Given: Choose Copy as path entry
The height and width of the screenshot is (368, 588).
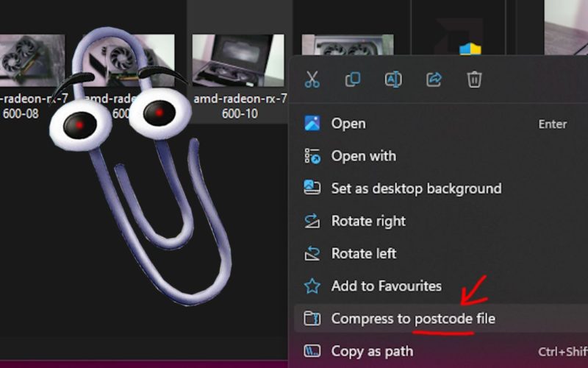Looking at the screenshot, I should point(441,352).
